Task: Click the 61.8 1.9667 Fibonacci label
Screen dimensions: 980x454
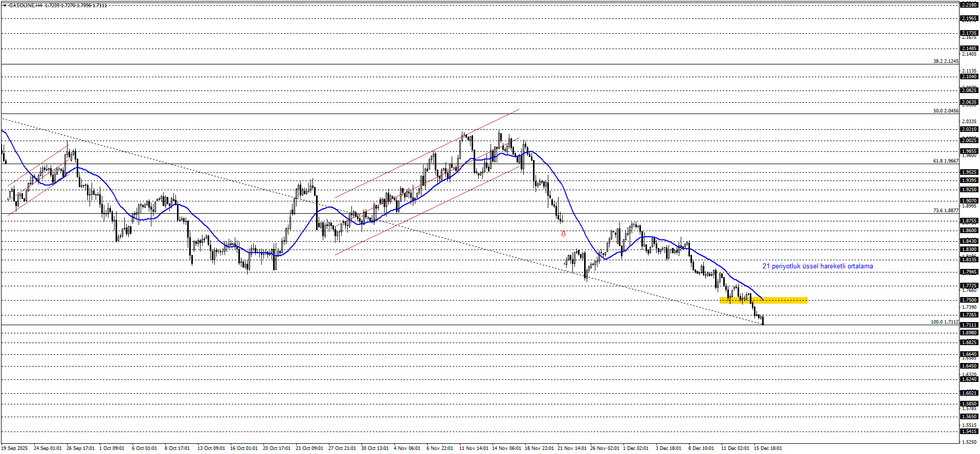Action: pos(945,161)
